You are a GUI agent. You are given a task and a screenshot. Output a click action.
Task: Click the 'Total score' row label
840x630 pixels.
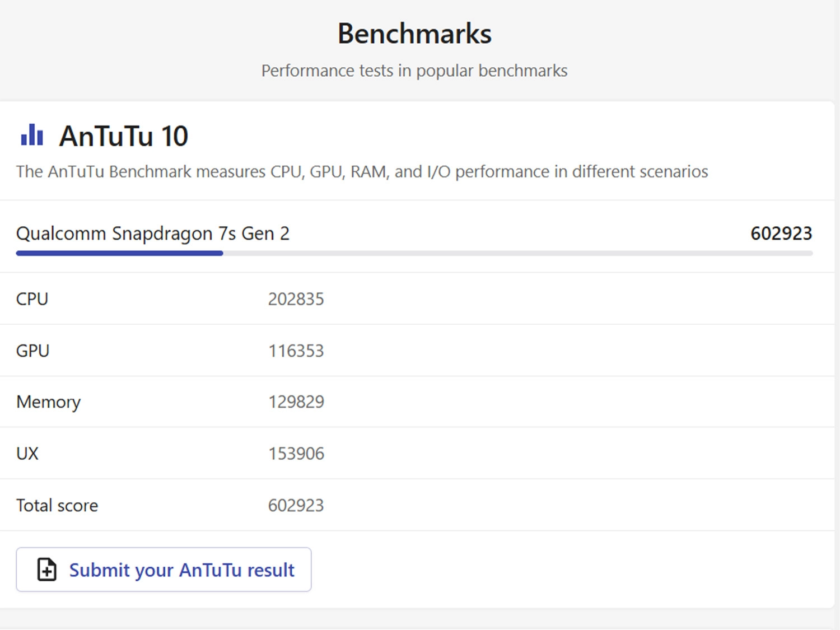tap(57, 505)
